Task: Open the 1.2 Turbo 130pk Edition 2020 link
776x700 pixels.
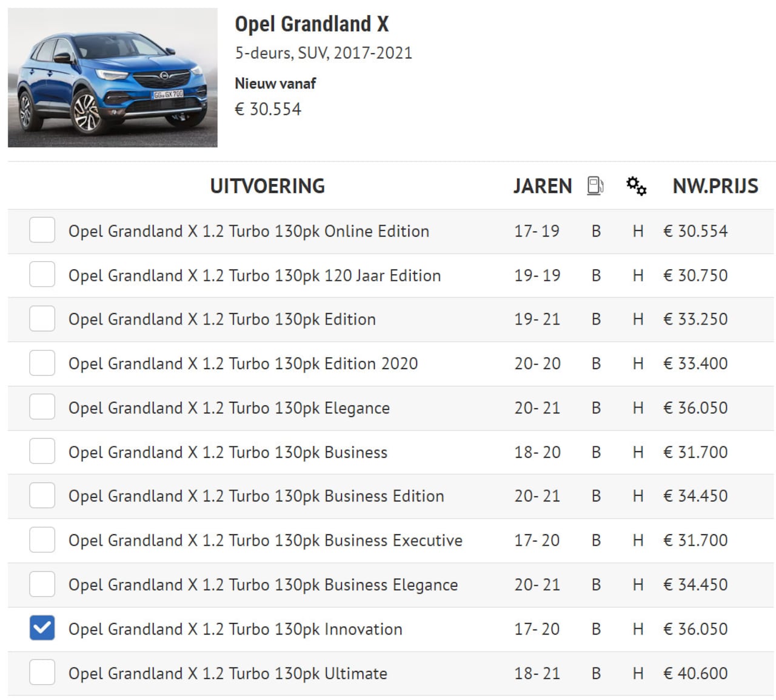Action: [x=243, y=364]
